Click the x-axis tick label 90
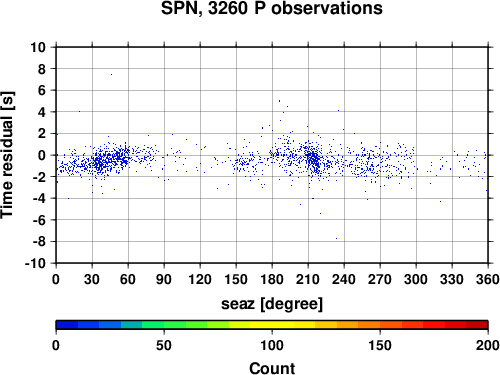Viewport: 500px width, 375px height. pyautogui.click(x=164, y=279)
